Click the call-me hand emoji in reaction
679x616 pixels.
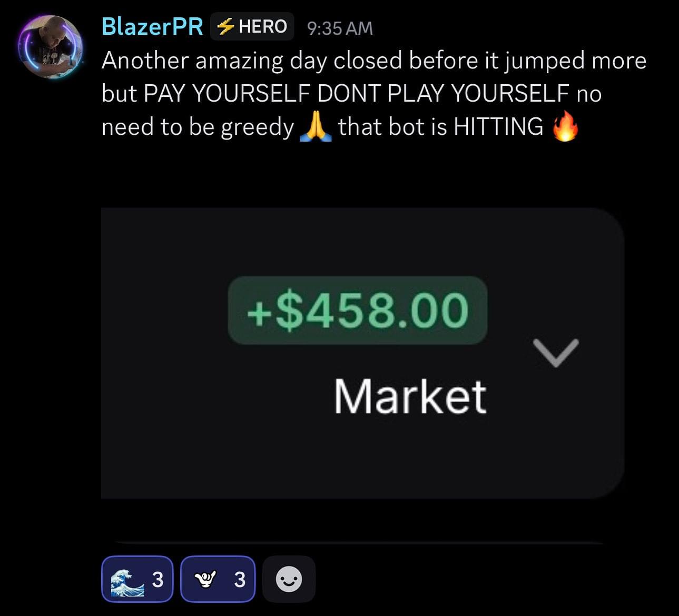[x=205, y=580]
